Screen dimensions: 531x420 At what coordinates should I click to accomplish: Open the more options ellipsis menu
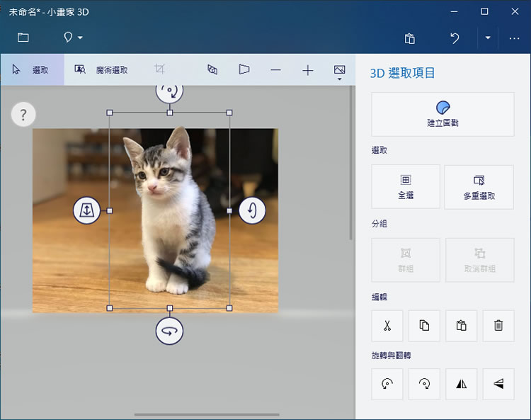[x=514, y=38]
